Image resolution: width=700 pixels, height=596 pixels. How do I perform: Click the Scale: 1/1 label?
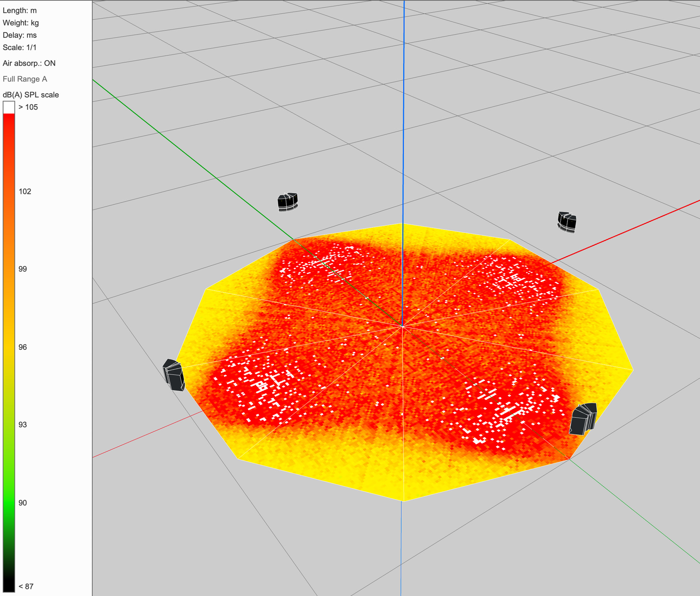tap(20, 47)
